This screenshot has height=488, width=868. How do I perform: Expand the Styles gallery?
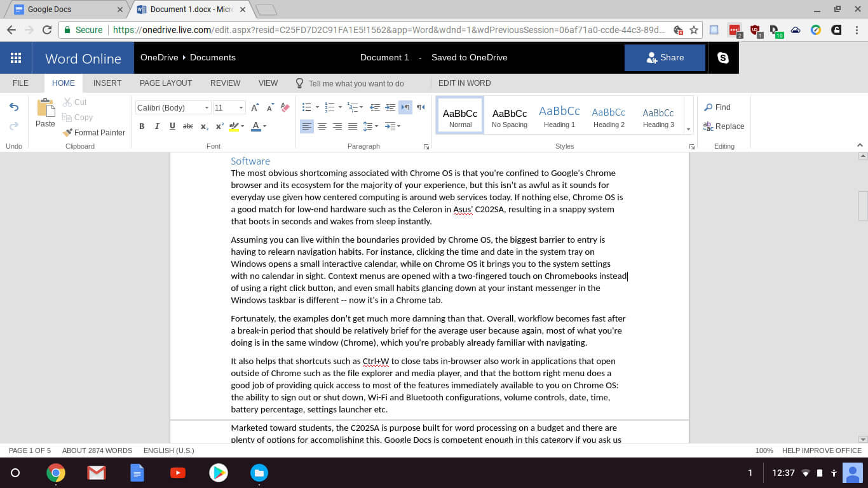click(688, 130)
